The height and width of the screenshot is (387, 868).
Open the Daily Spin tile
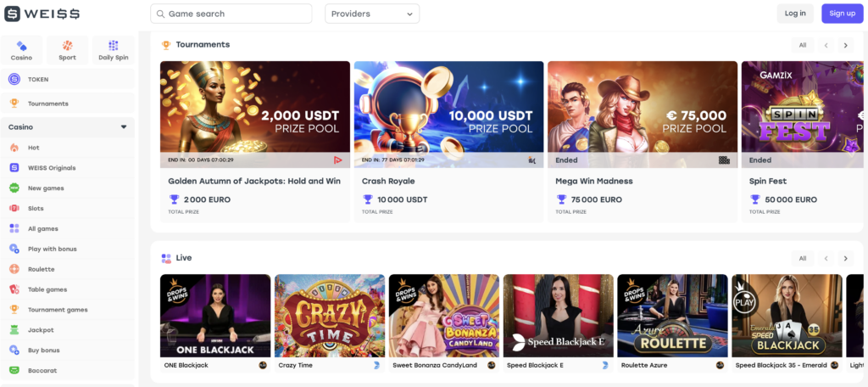pyautogui.click(x=114, y=50)
